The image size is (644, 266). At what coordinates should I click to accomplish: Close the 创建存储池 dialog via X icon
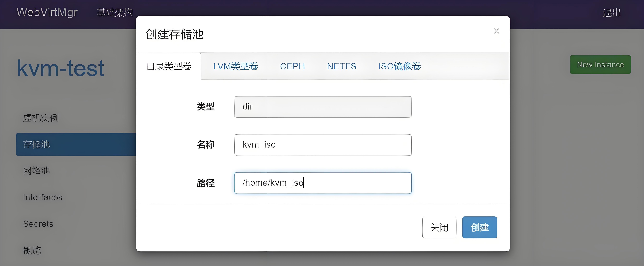coord(496,31)
